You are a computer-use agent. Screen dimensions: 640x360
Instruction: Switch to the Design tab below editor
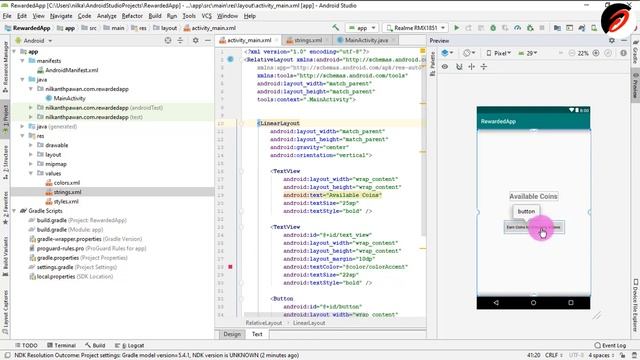click(x=232, y=334)
